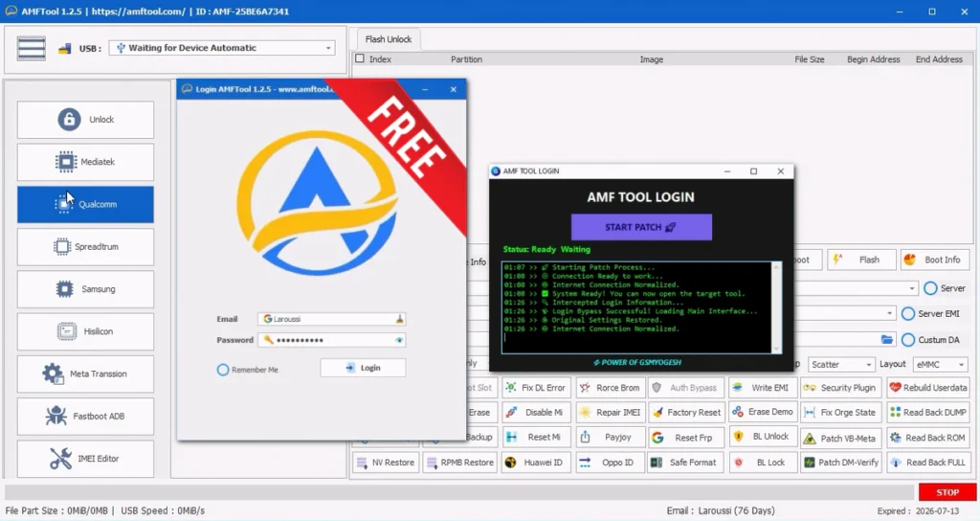Viewport: 980px width, 521px height.
Task: Choose the Samsung chipset option
Action: 85,289
